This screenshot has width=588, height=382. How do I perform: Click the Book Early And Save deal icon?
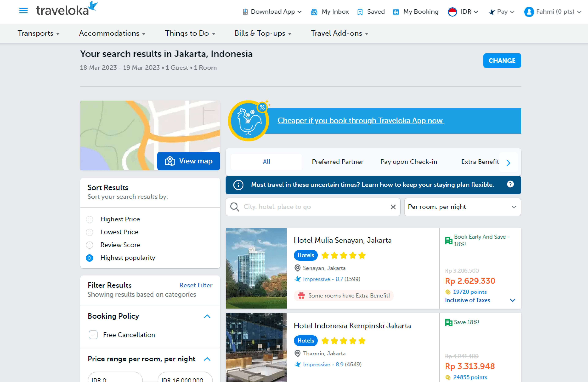point(448,240)
